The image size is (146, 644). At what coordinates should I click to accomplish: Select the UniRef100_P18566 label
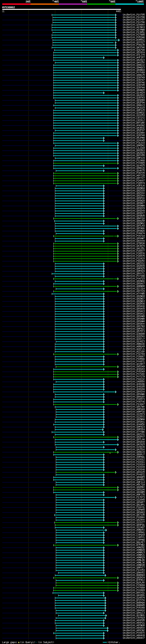tap(134, 359)
